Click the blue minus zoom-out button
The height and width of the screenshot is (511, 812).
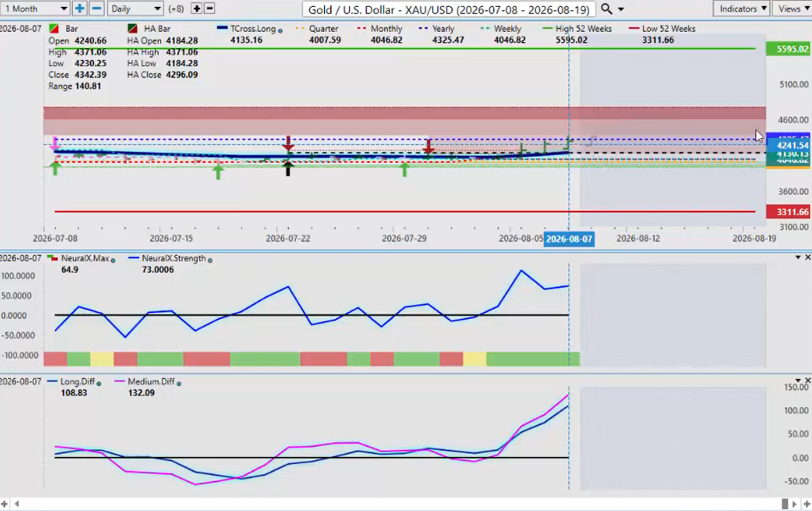[x=96, y=9]
